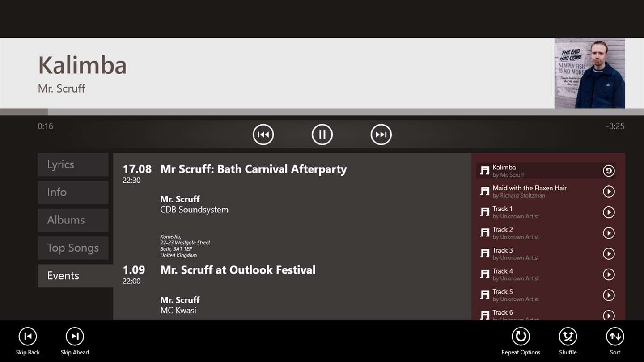Image resolution: width=644 pixels, height=362 pixels.
Task: Click the play icon for Track 3
Action: pos(609,253)
